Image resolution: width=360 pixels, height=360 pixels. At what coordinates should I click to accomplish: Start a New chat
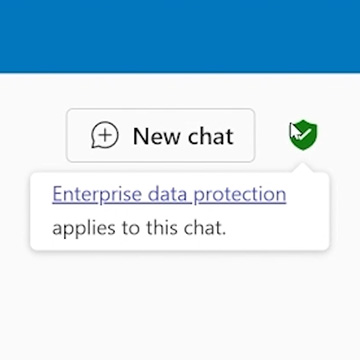coord(161,135)
